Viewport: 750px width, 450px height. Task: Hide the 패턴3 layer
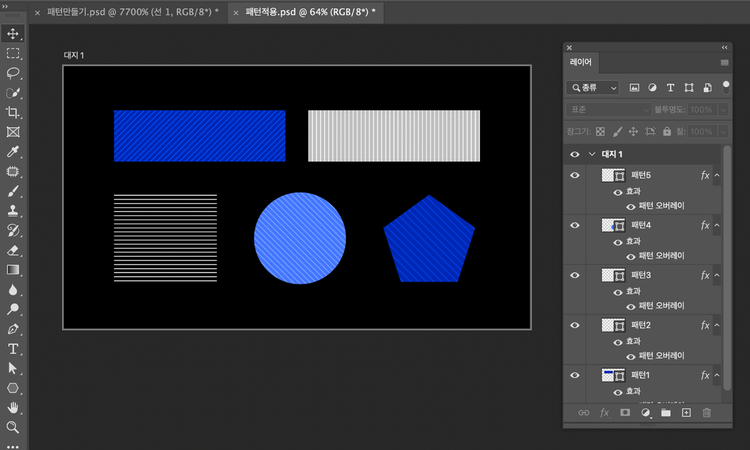tap(574, 275)
